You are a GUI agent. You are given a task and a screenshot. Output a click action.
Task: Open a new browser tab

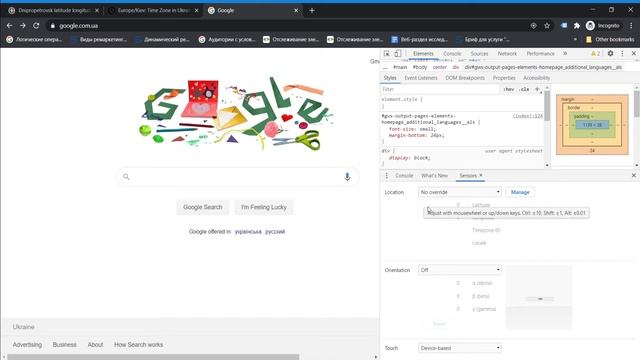coord(312,11)
